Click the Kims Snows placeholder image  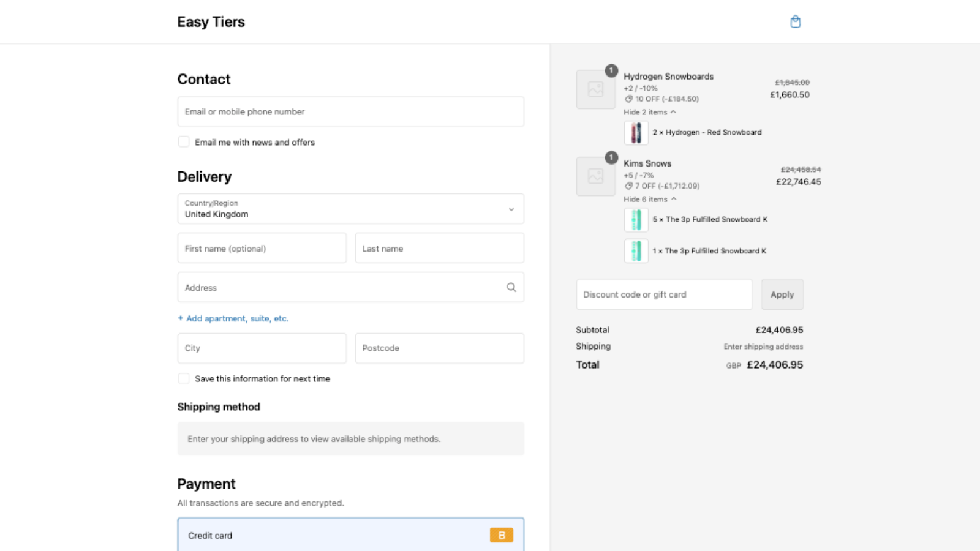[x=595, y=176]
